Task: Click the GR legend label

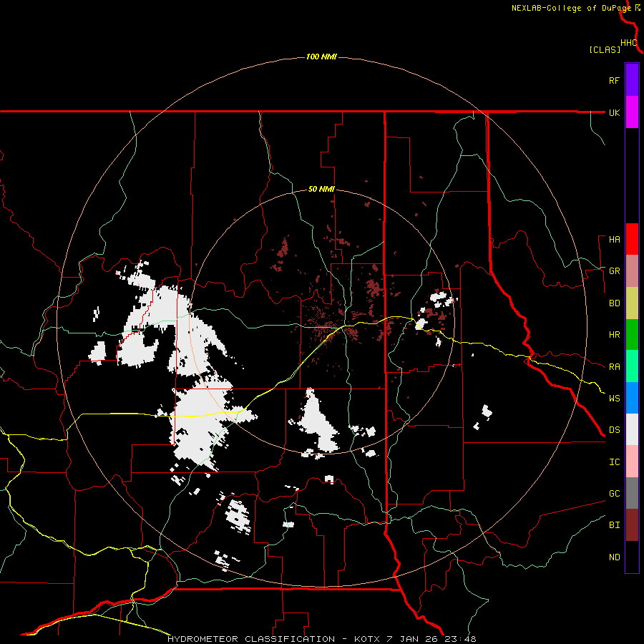Action: 615,271
